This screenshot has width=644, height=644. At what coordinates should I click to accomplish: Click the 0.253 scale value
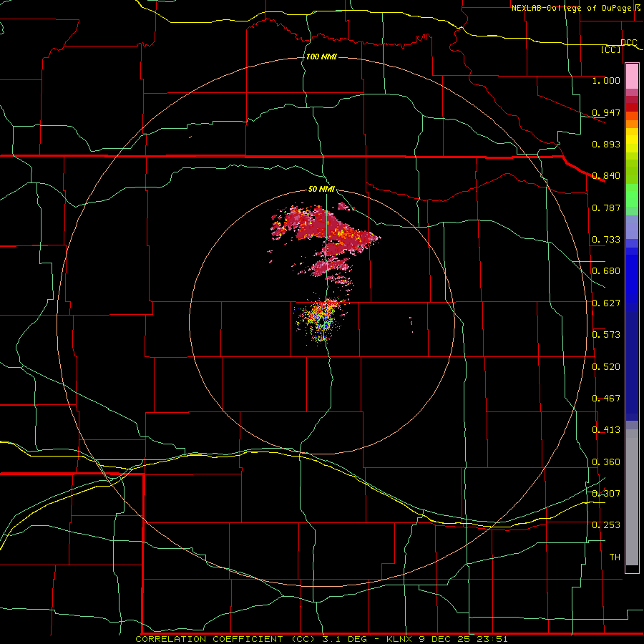pyautogui.click(x=606, y=525)
